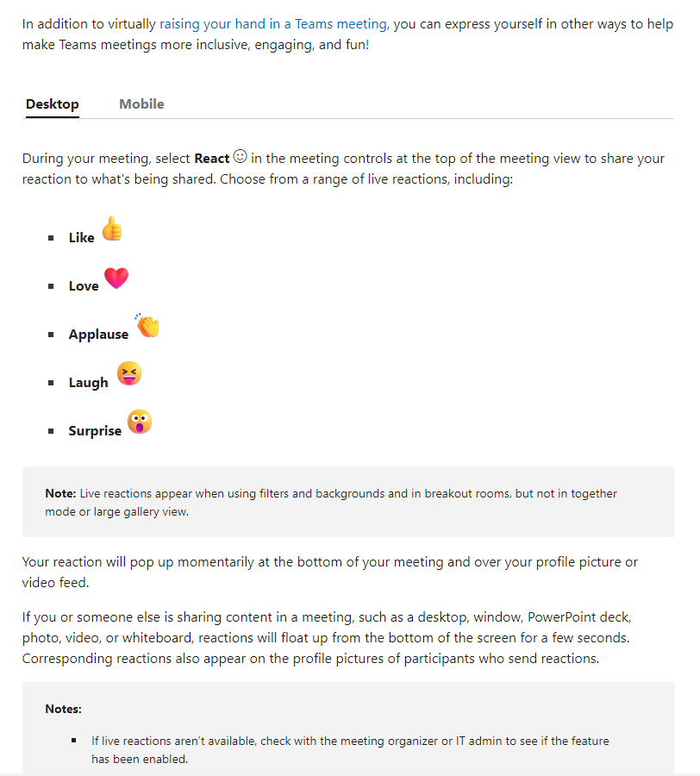Open the raising your hand in Teams link
This screenshot has width=700, height=776.
[273, 24]
